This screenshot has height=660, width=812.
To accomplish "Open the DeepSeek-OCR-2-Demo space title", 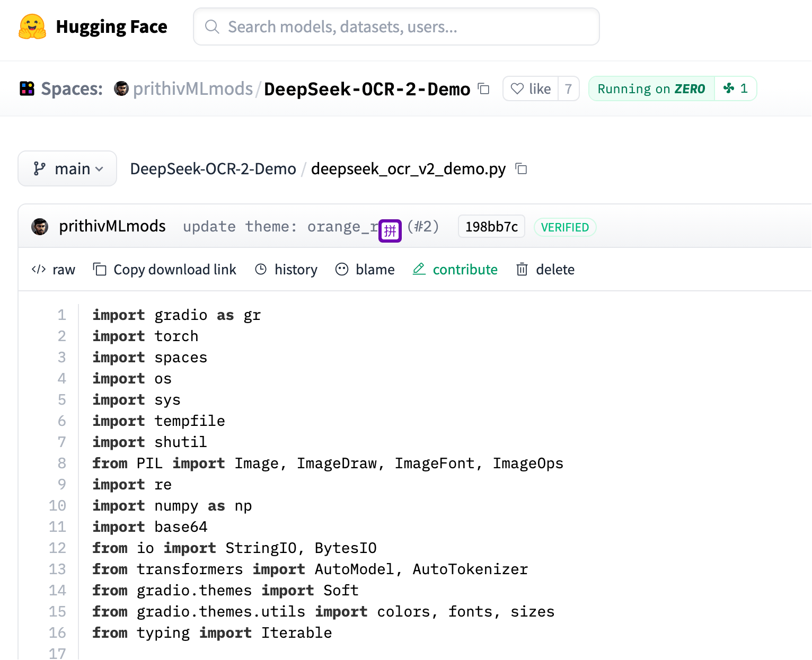I will pos(367,89).
